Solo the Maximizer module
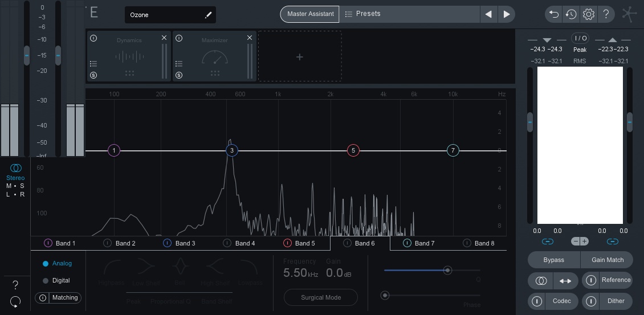 178,75
